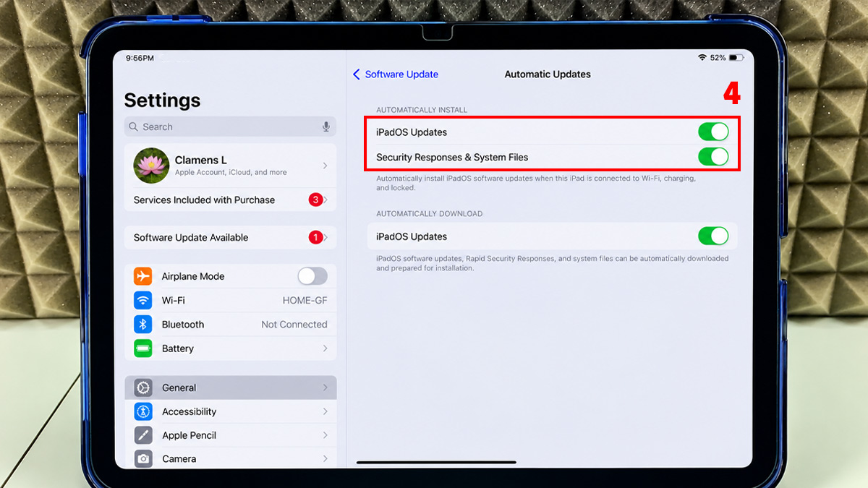This screenshot has height=488, width=868.
Task: Open Software Update Available row
Action: tap(231, 237)
